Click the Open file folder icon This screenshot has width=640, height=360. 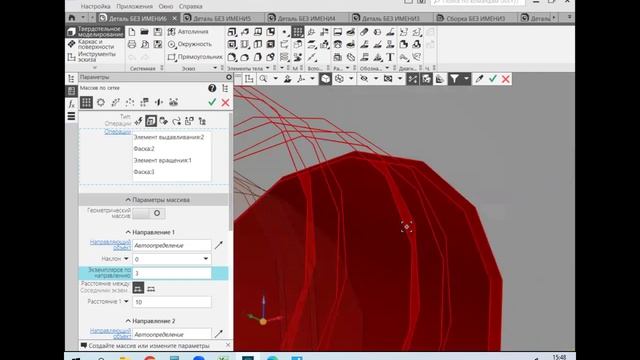coord(144,32)
